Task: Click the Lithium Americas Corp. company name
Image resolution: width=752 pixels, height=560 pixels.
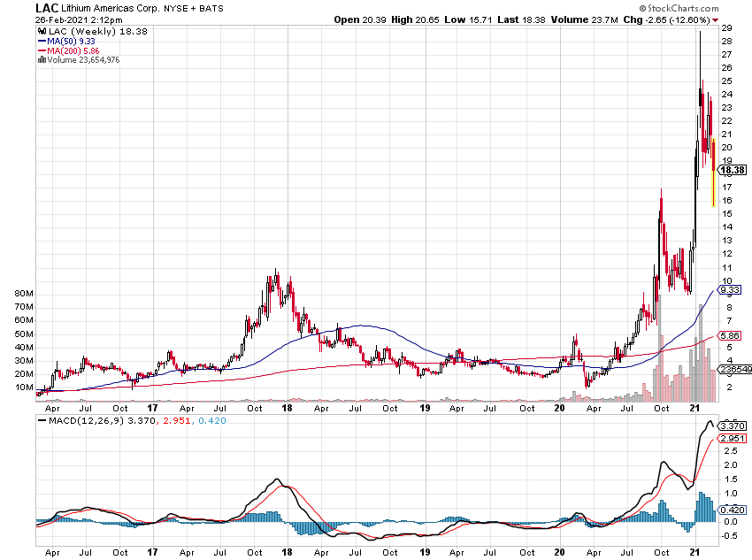Action: click(111, 8)
